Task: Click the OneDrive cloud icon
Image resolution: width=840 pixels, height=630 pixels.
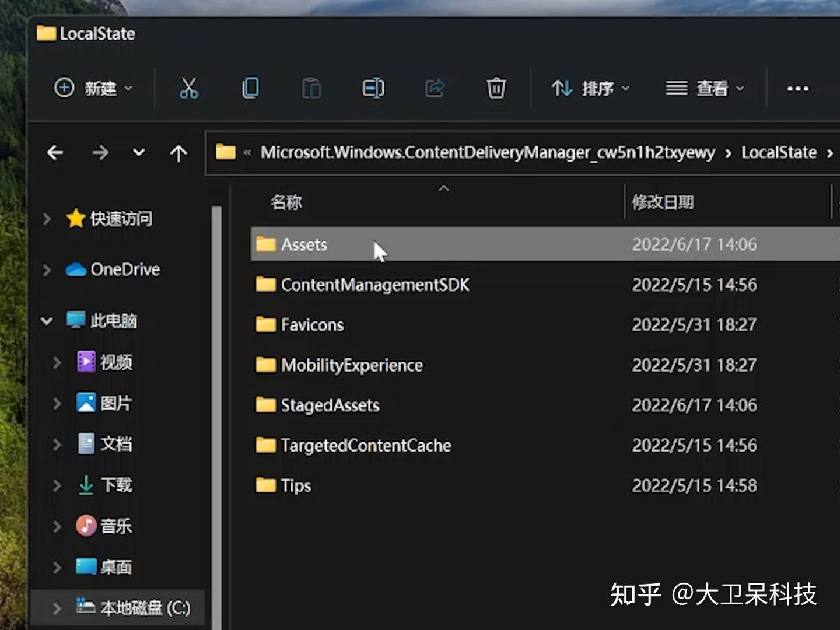Action: pyautogui.click(x=76, y=269)
